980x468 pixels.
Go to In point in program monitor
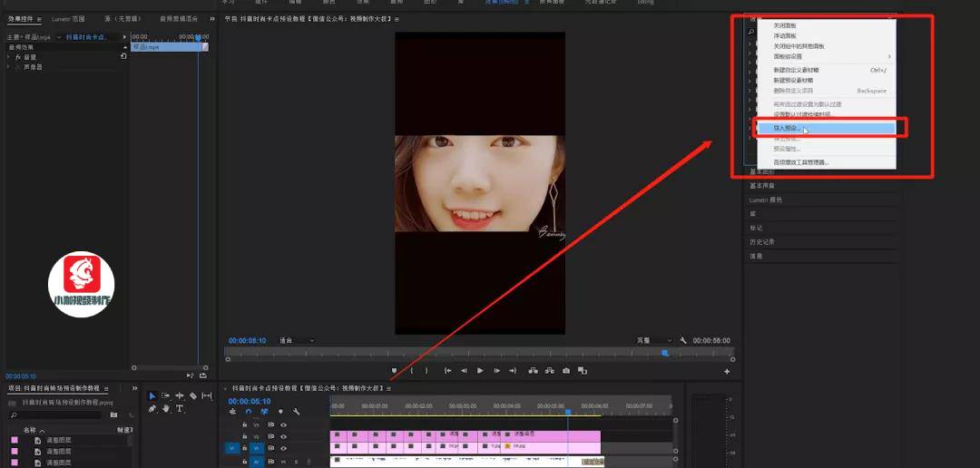click(447, 371)
